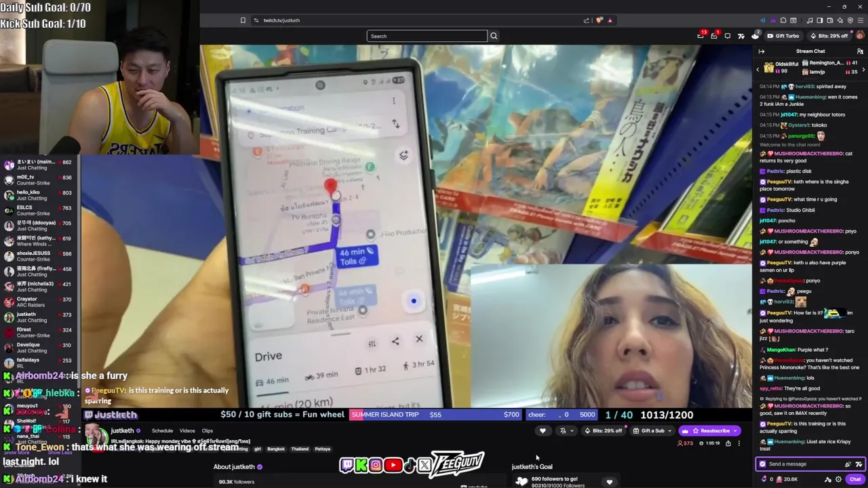Share the stream via share icon

point(728,443)
